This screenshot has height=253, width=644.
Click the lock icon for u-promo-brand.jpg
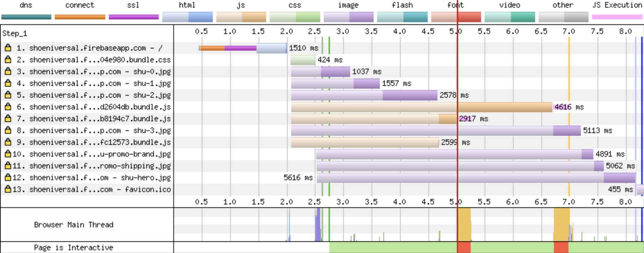coord(8,154)
